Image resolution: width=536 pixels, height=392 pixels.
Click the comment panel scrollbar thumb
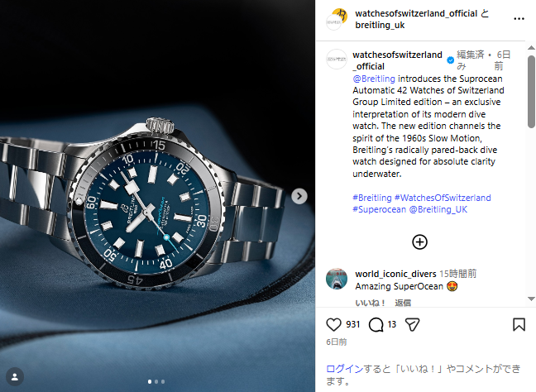tap(531, 92)
